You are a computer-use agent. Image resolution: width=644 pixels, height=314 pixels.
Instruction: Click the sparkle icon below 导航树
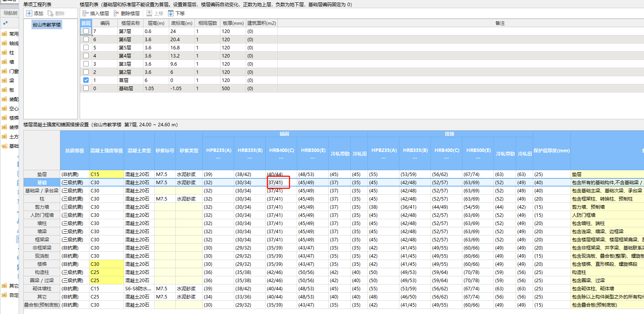[x=5, y=23]
